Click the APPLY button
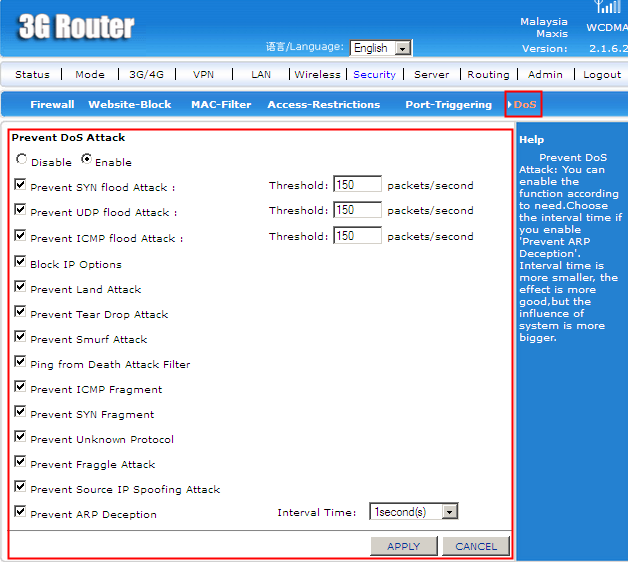Image resolution: width=628 pixels, height=562 pixels. [403, 546]
